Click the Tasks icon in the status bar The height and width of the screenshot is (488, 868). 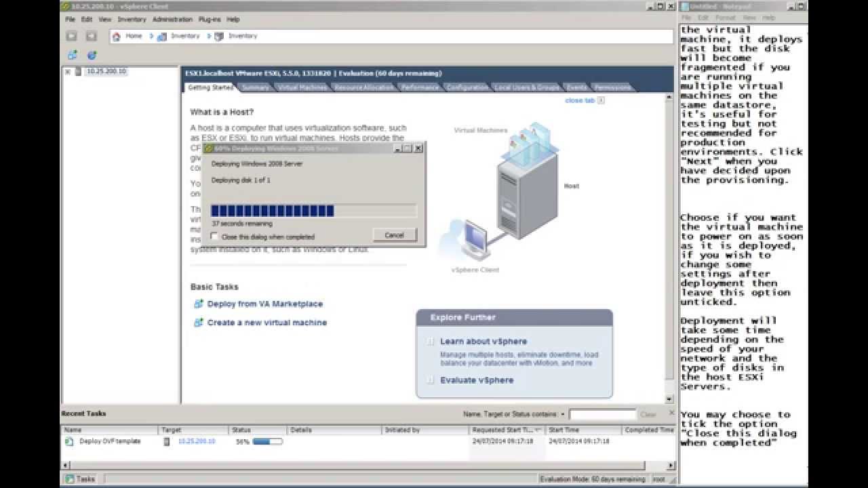[68, 479]
